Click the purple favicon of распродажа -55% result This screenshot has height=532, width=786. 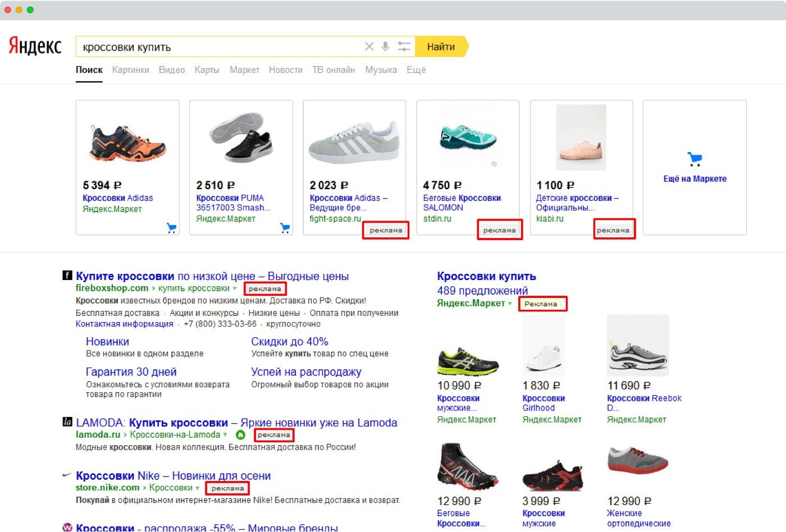(x=67, y=528)
